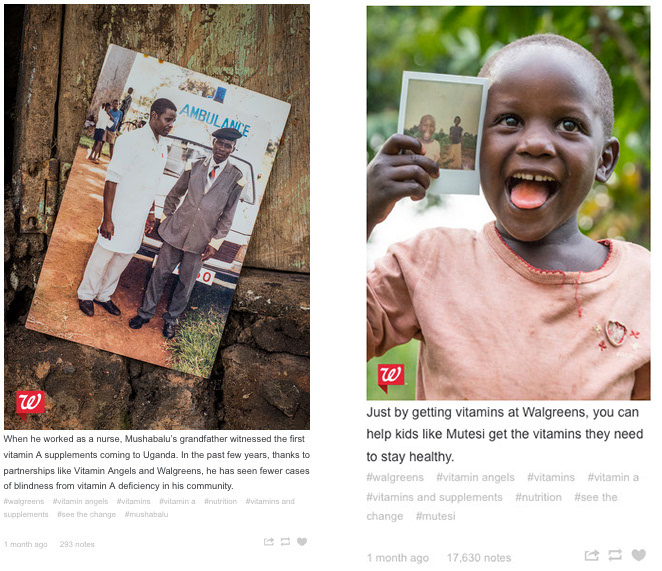Click Walgreens logo on Mutesi photo
The width and height of the screenshot is (662, 571).
(x=391, y=377)
